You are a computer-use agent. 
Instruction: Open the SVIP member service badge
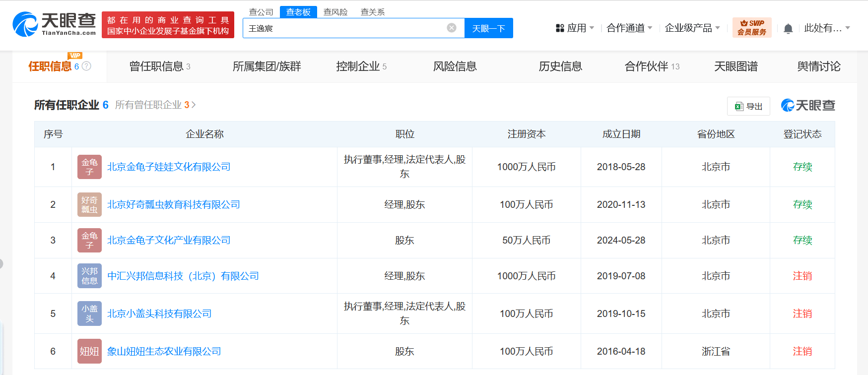[x=752, y=28]
